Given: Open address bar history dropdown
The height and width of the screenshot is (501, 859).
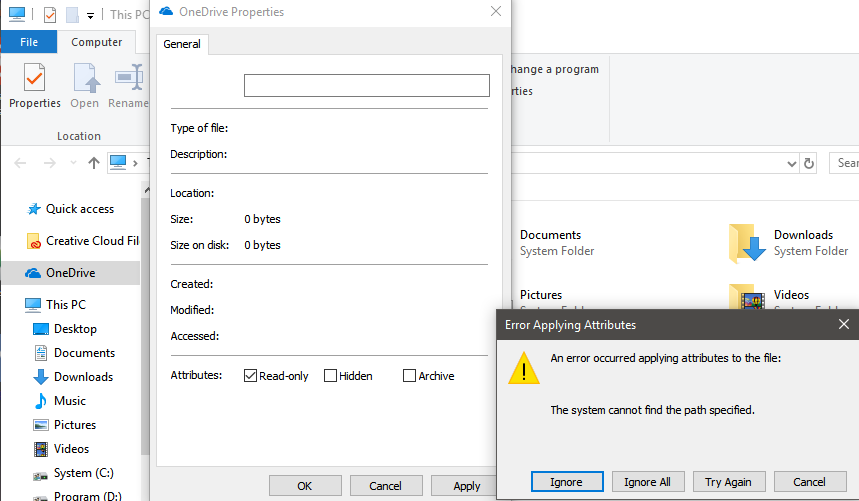Looking at the screenshot, I should (791, 164).
